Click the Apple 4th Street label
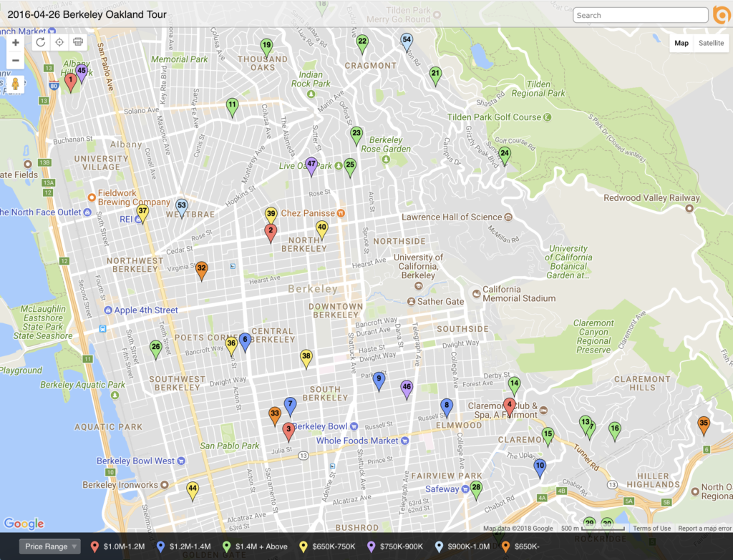Screen dimensions: 733x560 tap(146, 310)
